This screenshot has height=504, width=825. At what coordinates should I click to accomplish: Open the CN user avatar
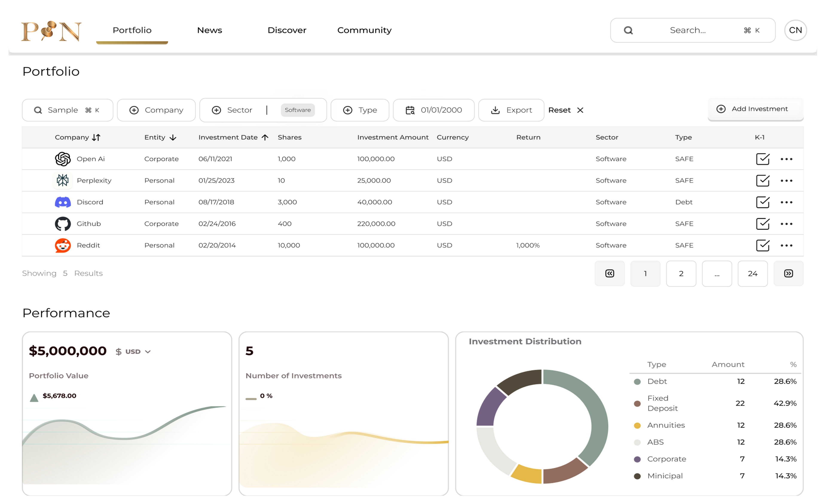point(795,30)
